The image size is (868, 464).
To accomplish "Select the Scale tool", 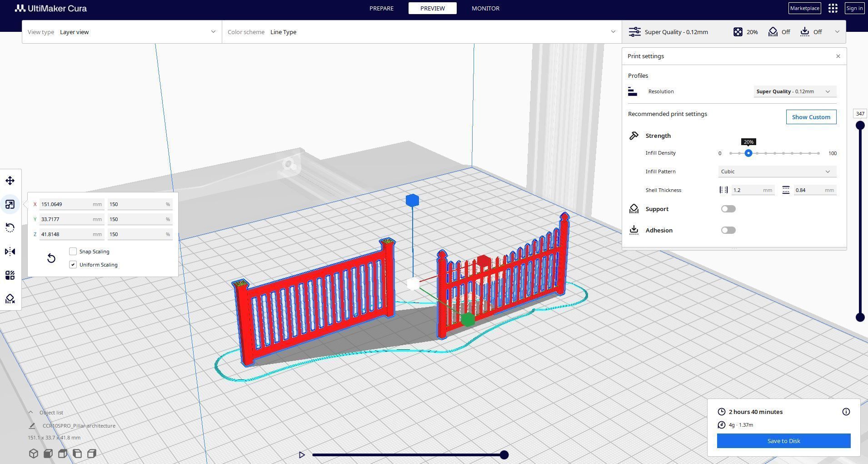I will pos(10,204).
